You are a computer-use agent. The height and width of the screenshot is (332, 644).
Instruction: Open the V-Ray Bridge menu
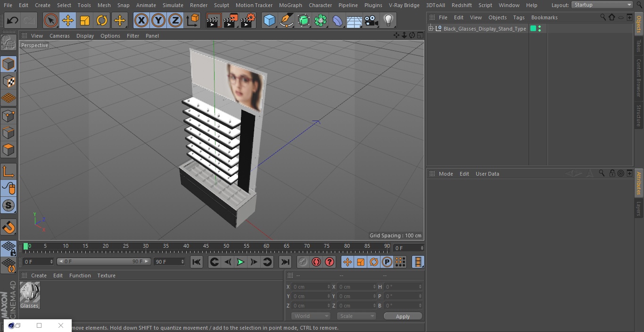[404, 5]
